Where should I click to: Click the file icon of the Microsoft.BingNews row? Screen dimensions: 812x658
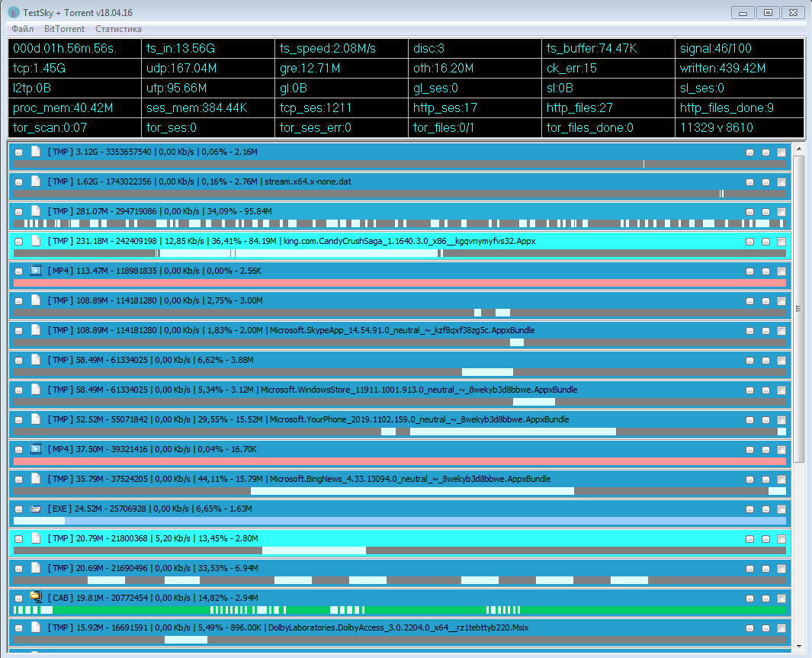[35, 479]
